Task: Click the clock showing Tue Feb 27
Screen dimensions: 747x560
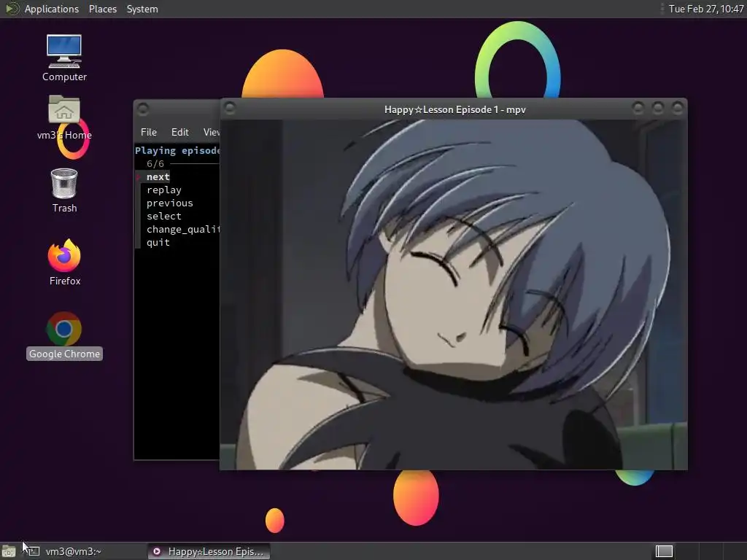Action: click(x=705, y=9)
